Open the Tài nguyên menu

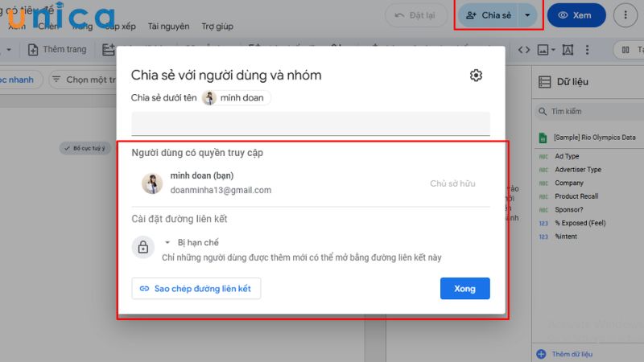pos(168,27)
